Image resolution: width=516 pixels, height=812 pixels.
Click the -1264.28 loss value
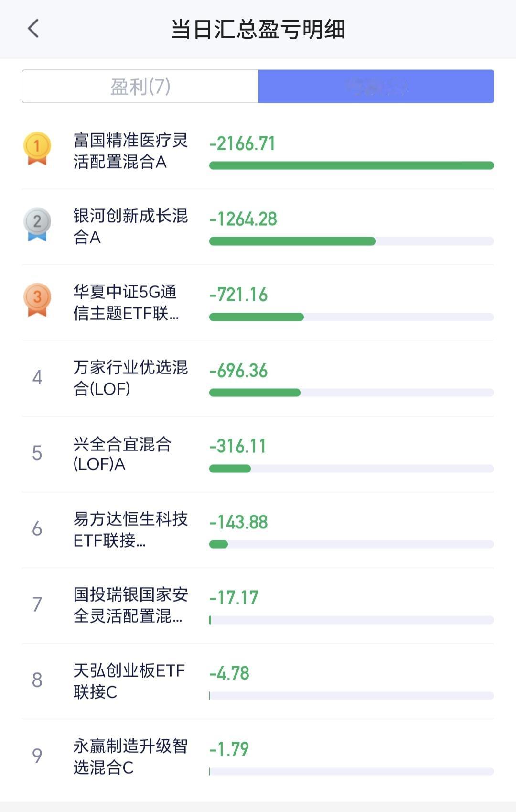click(243, 219)
